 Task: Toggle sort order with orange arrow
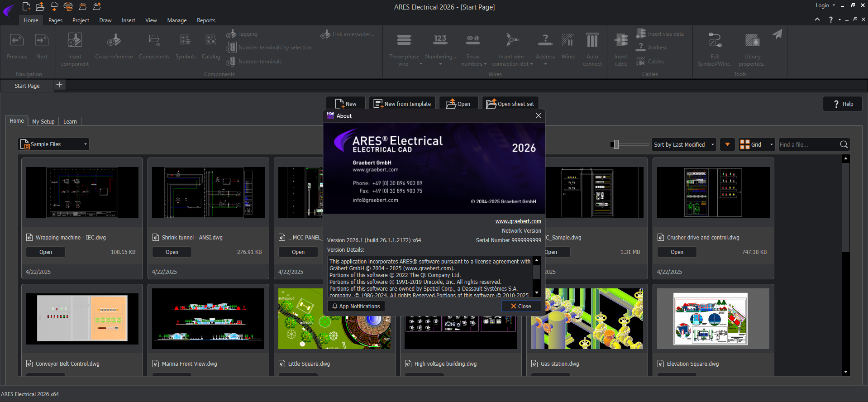(727, 144)
